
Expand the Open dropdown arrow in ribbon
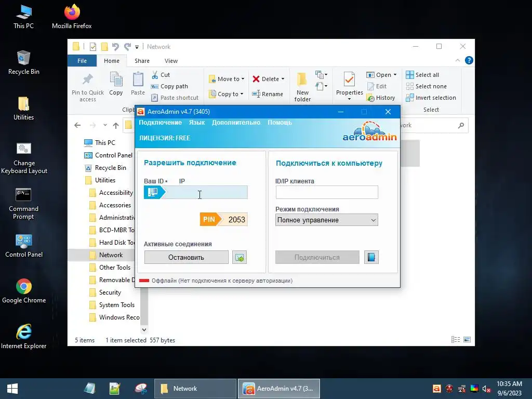tap(395, 75)
